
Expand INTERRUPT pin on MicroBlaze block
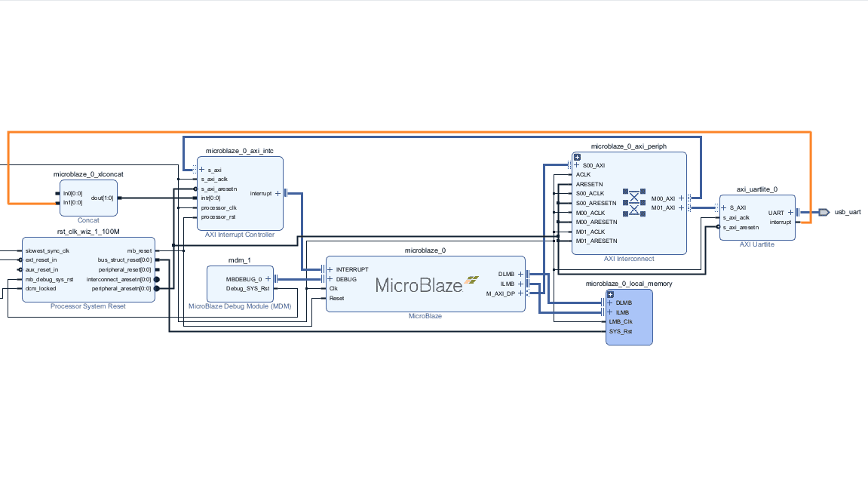click(x=330, y=269)
